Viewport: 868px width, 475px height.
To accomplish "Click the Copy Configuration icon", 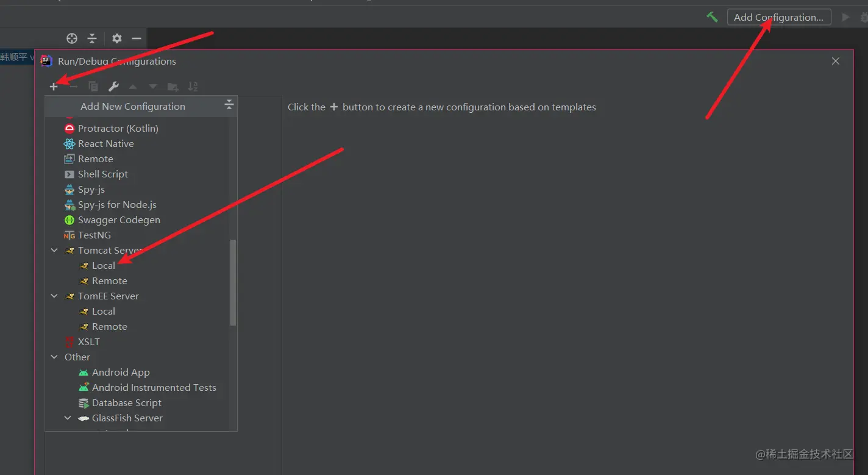I will tap(93, 87).
